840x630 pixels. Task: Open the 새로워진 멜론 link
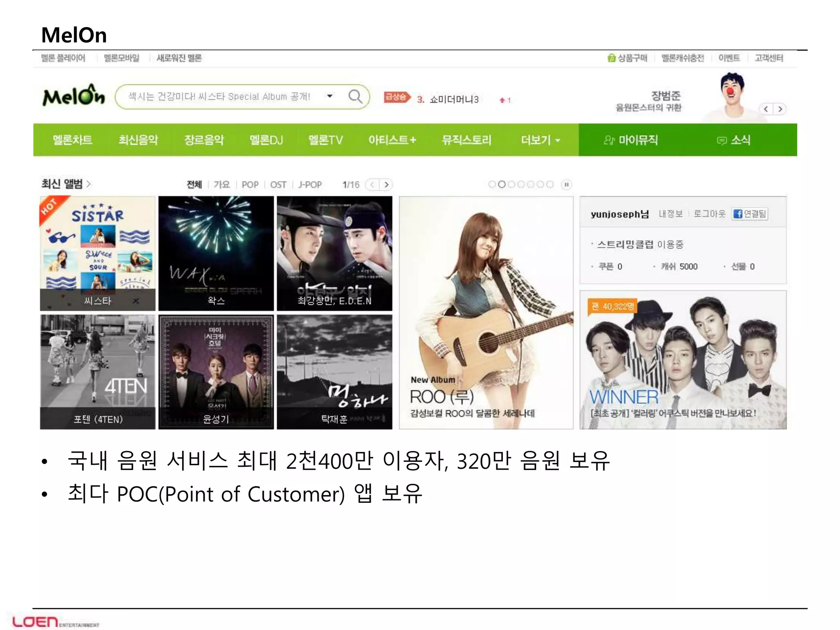179,58
